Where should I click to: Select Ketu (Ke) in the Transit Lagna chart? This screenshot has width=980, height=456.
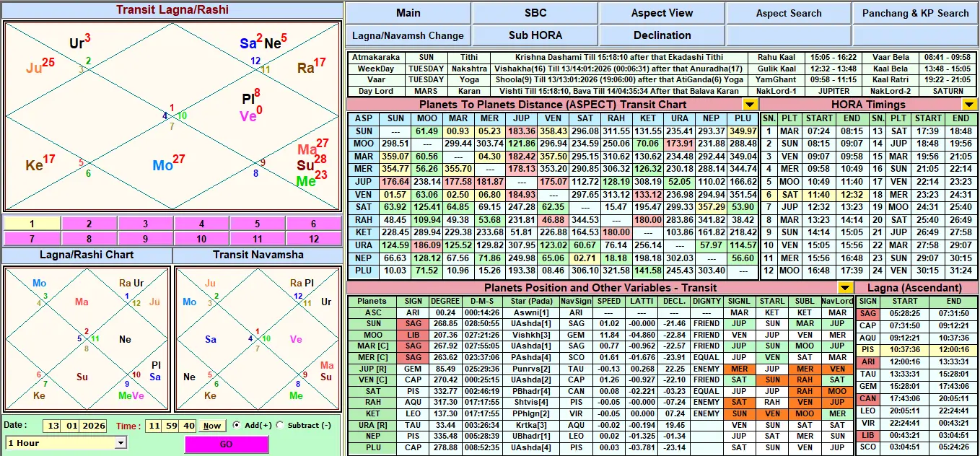pos(35,165)
